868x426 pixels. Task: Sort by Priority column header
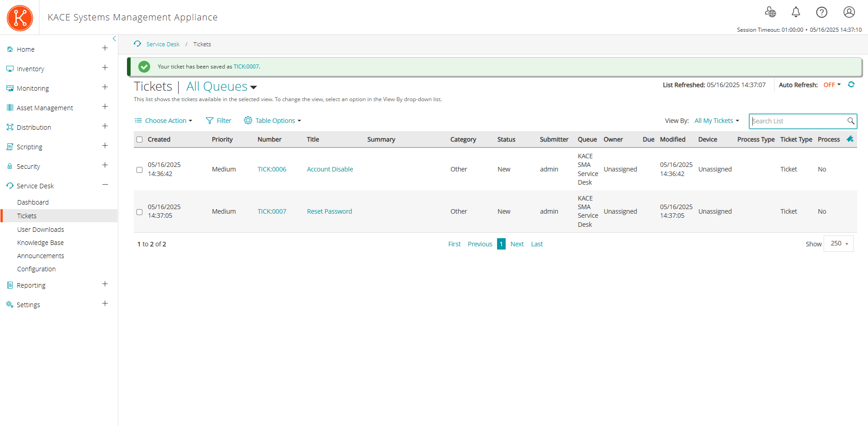pyautogui.click(x=222, y=139)
